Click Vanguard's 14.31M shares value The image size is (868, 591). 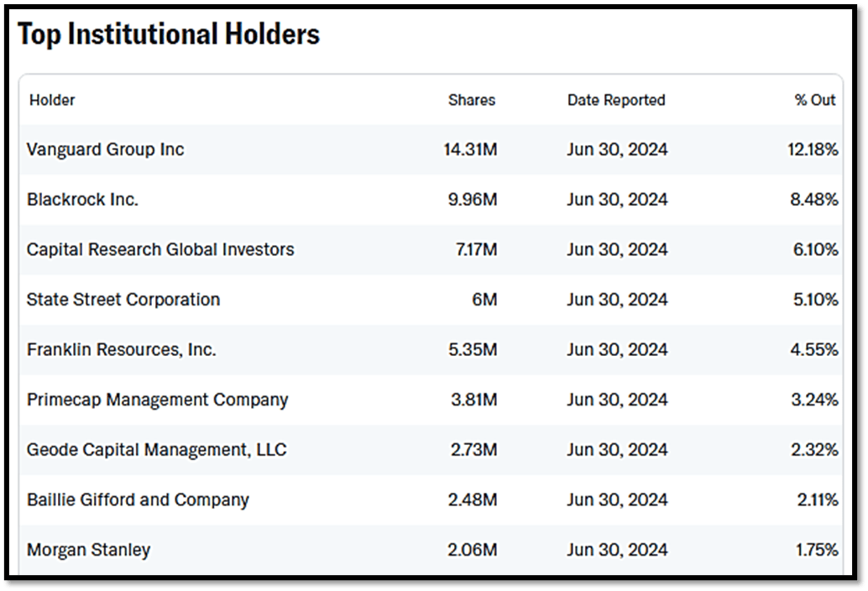470,149
